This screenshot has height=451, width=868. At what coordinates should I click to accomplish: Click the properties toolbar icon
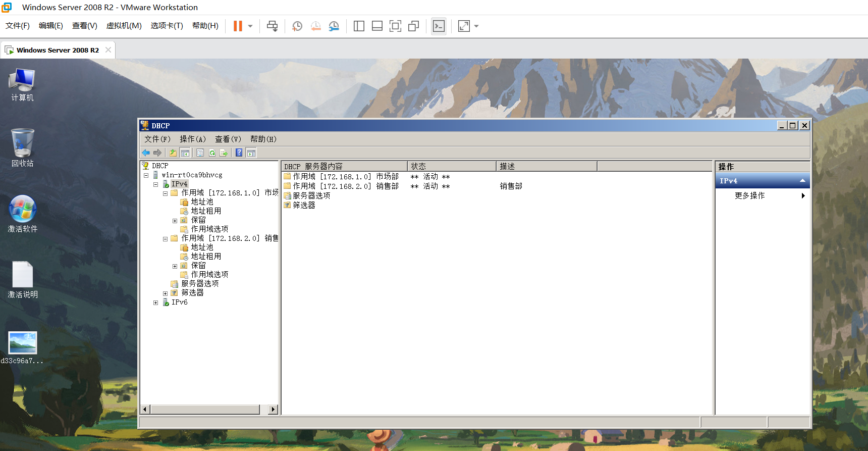click(200, 153)
